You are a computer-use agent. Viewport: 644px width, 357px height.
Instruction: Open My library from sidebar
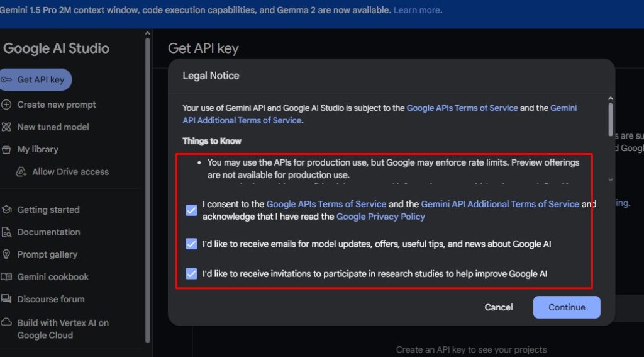(x=38, y=149)
